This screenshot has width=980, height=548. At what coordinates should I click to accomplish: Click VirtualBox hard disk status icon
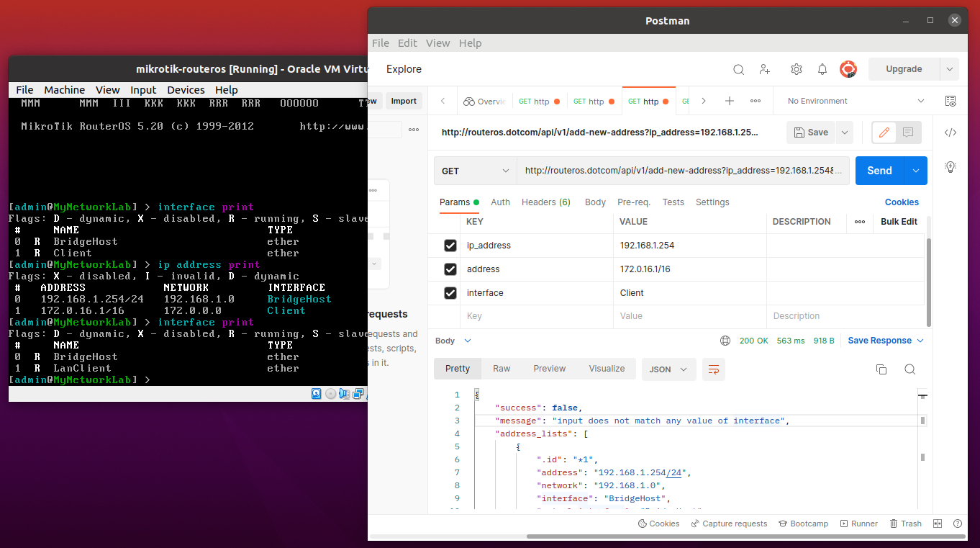click(317, 393)
